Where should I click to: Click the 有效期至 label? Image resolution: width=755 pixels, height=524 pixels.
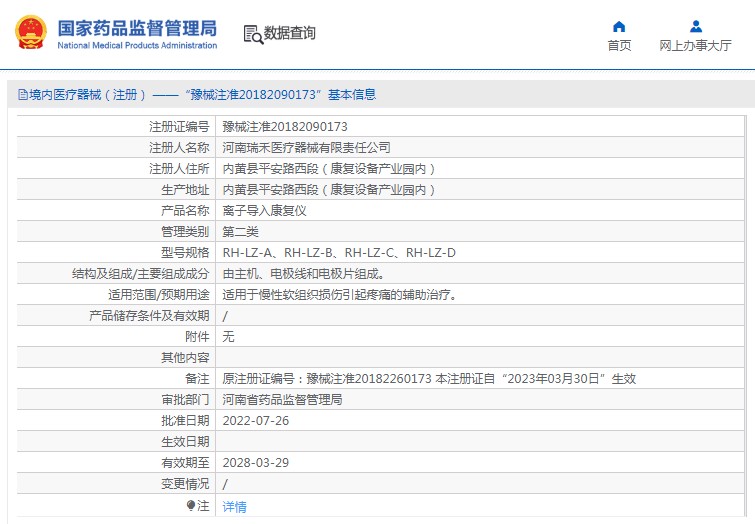tap(185, 462)
